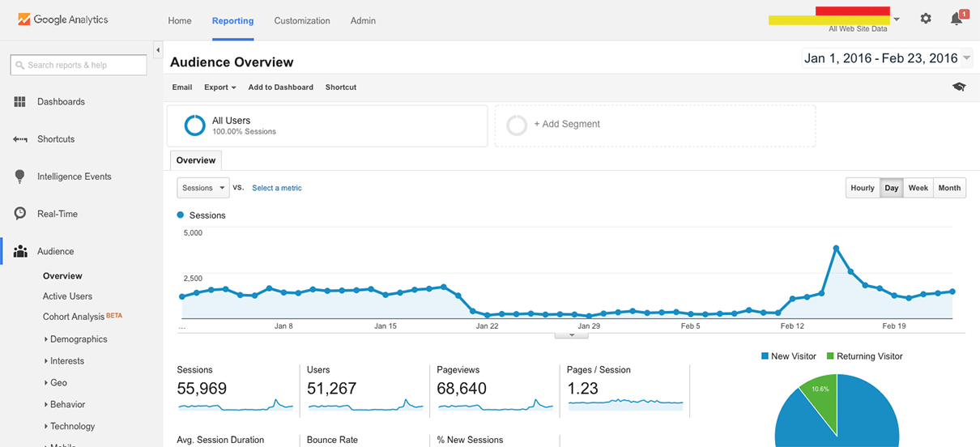
Task: Open the Sessions metric dropdown
Action: (203, 188)
